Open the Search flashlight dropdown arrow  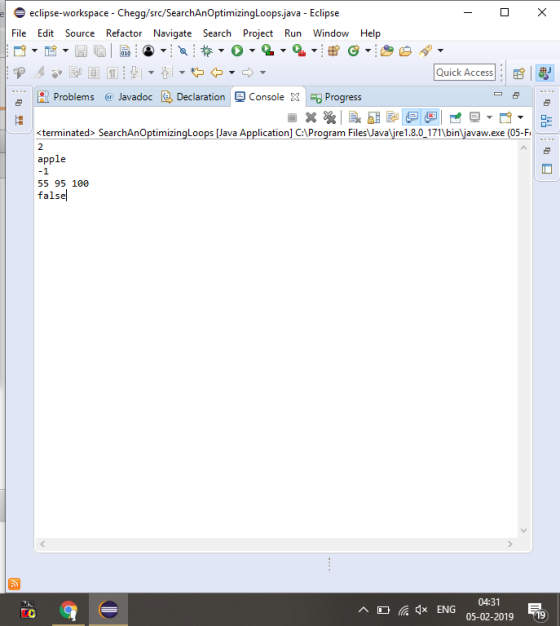pos(441,51)
